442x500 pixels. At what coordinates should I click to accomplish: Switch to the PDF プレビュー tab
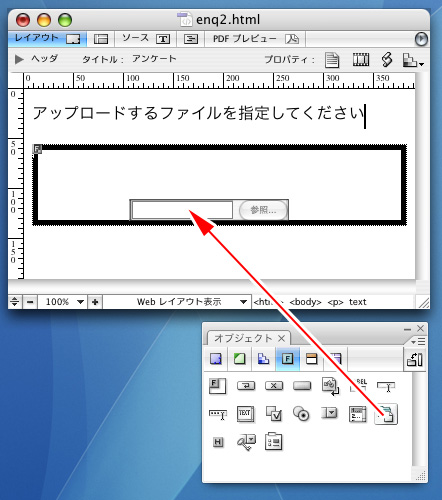[x=255, y=39]
